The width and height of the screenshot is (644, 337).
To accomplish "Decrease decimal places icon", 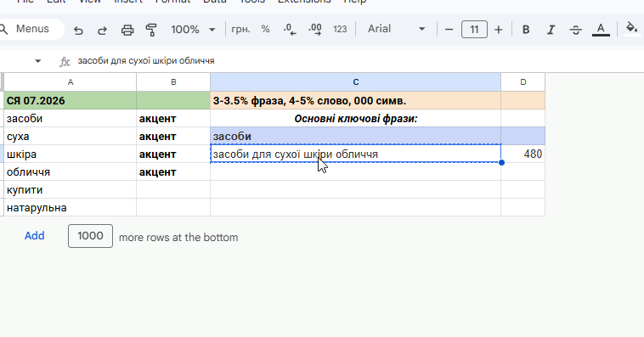I will [x=290, y=29].
